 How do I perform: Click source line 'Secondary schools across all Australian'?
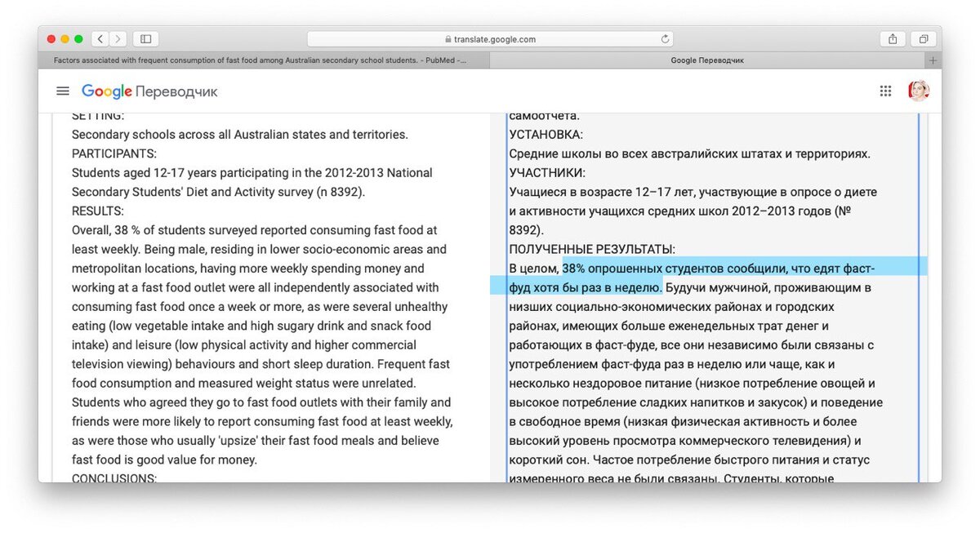tap(239, 135)
